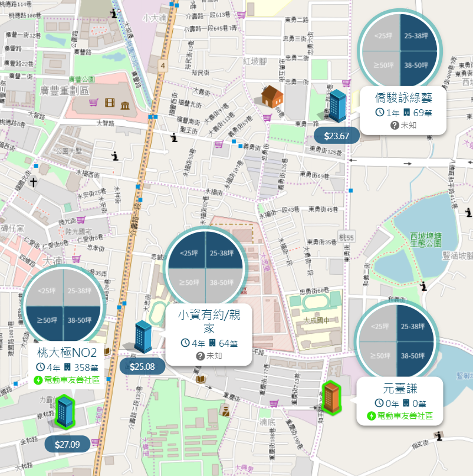This screenshot has width=473, height=476.
Task: Select 38-50坪 segment in 桃大極NO2 chart
Action: [x=82, y=323]
